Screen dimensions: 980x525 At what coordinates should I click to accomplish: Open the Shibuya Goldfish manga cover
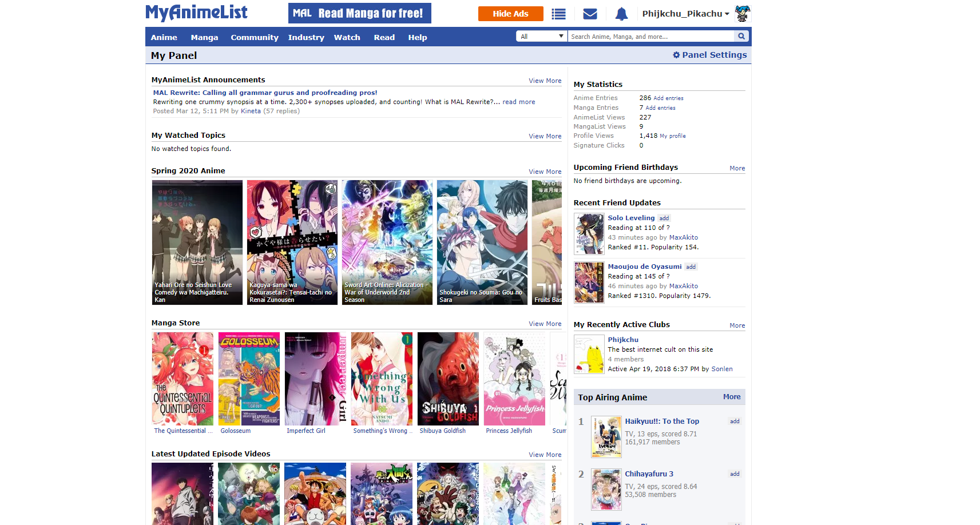[x=448, y=379]
